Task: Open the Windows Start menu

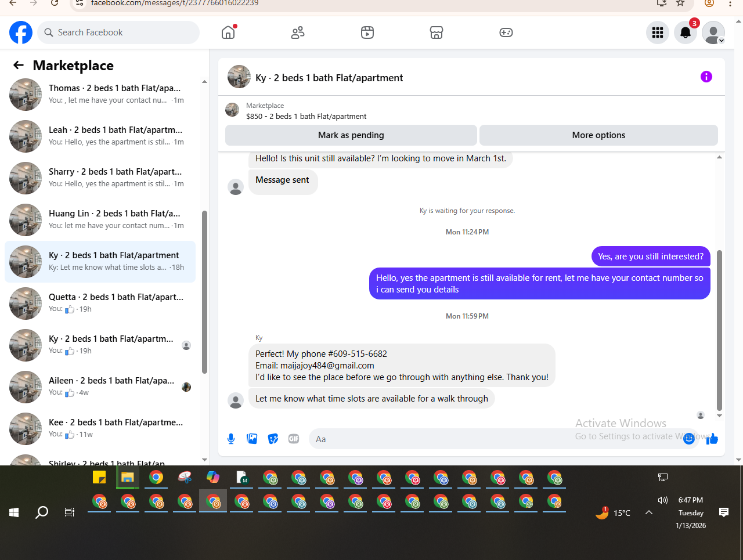Action: click(x=14, y=512)
